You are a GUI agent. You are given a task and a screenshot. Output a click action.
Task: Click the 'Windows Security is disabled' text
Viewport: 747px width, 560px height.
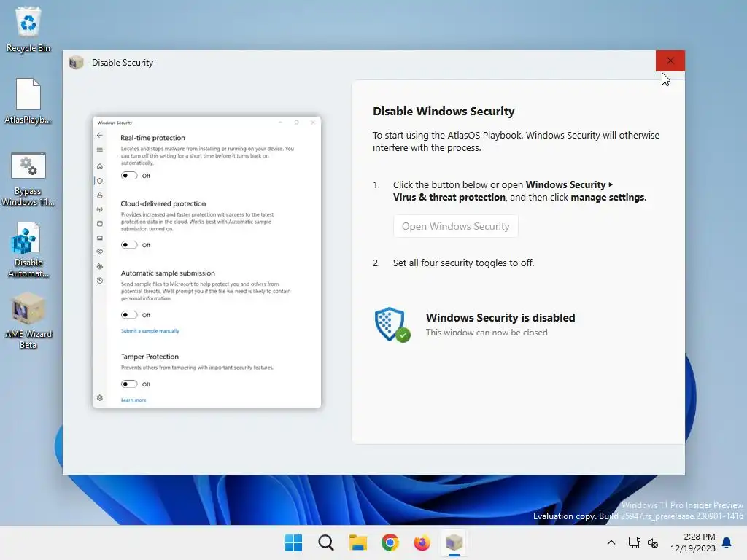click(x=500, y=318)
